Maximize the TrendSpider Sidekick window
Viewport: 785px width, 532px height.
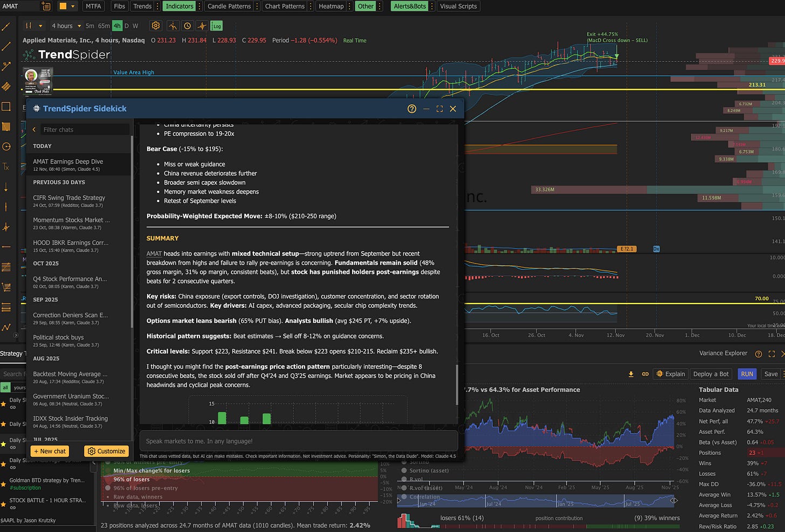click(x=439, y=109)
